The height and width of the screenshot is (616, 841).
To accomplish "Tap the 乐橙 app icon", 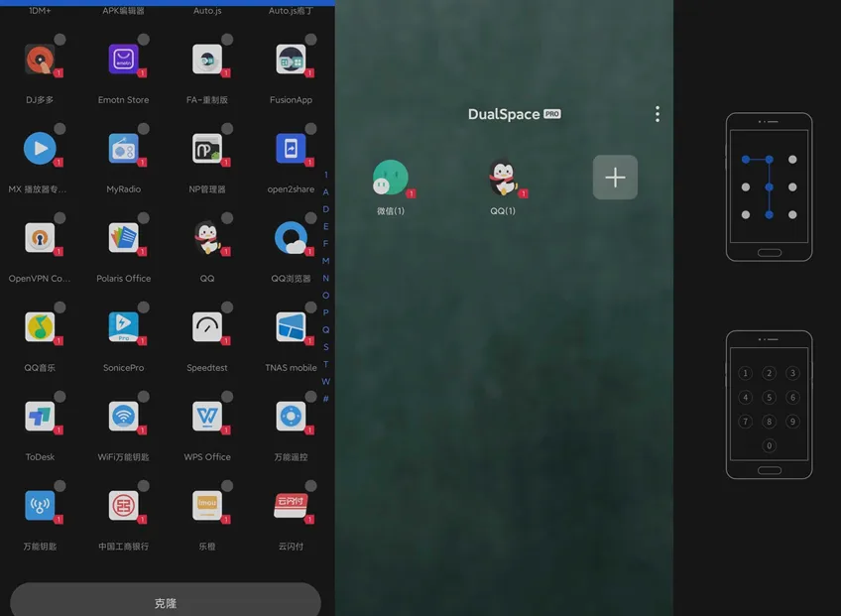I will tap(207, 506).
